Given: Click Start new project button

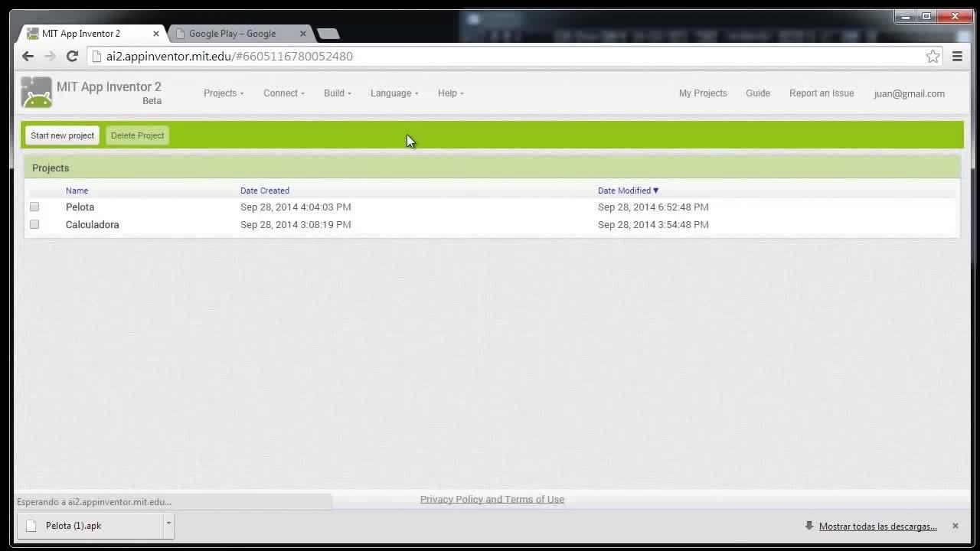Looking at the screenshot, I should tap(62, 135).
